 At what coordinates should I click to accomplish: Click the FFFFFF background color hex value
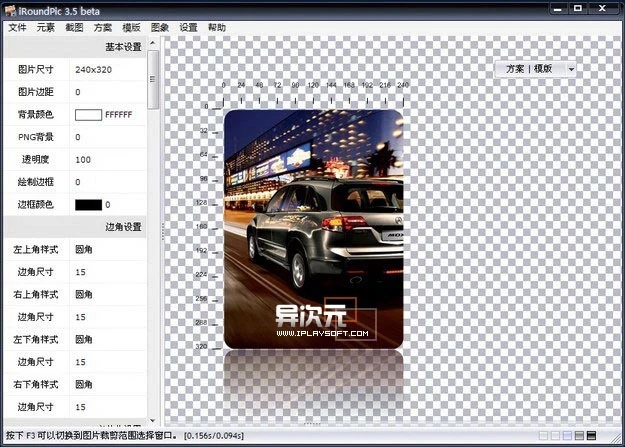(x=118, y=115)
